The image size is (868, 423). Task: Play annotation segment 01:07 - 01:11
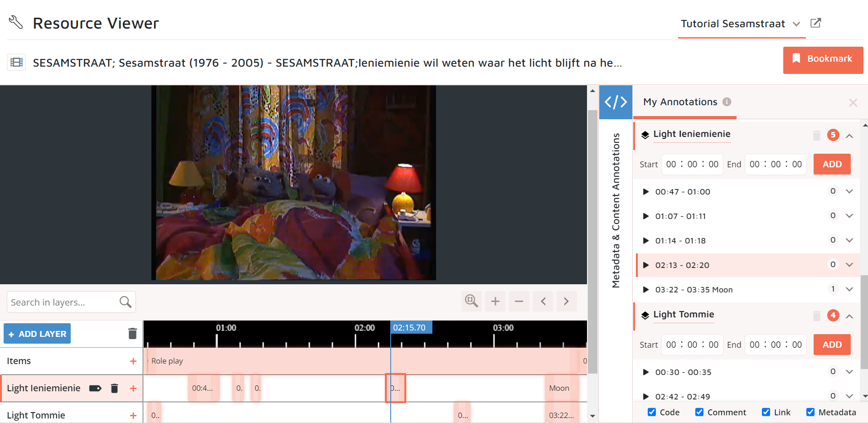click(646, 216)
